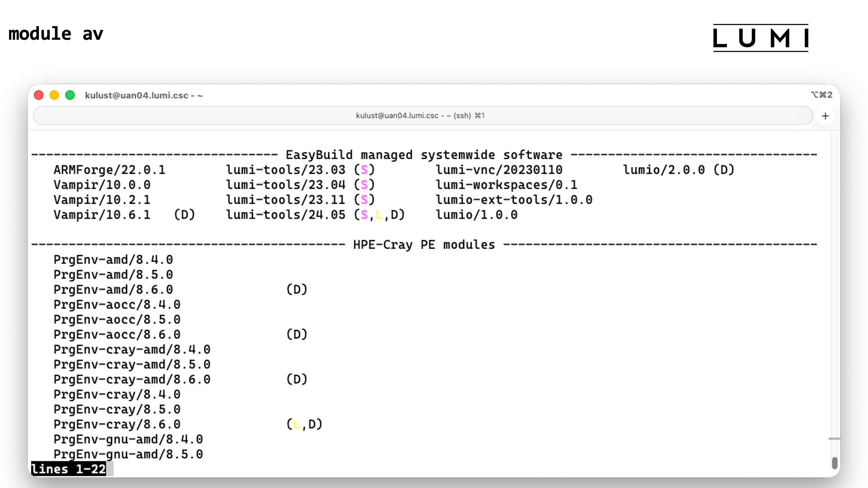Viewport: 868px width, 488px height.
Task: Click the PrgEnv-gnu-amd/8.5.0 module line
Action: (128, 454)
